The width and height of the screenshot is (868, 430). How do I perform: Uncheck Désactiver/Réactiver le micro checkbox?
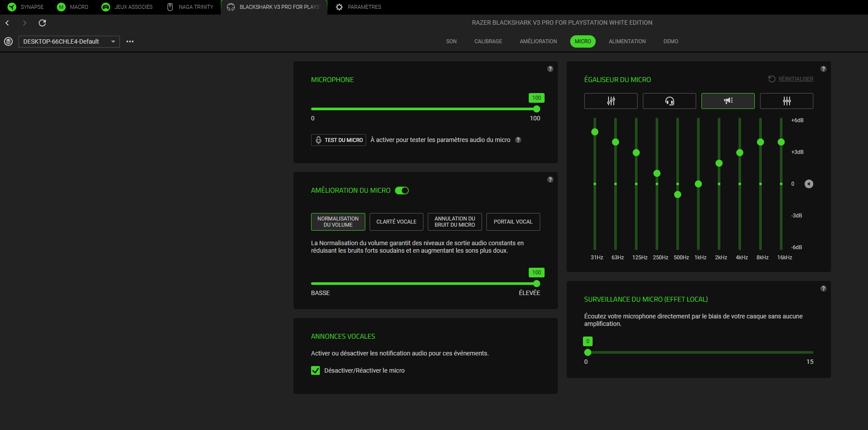(x=315, y=370)
